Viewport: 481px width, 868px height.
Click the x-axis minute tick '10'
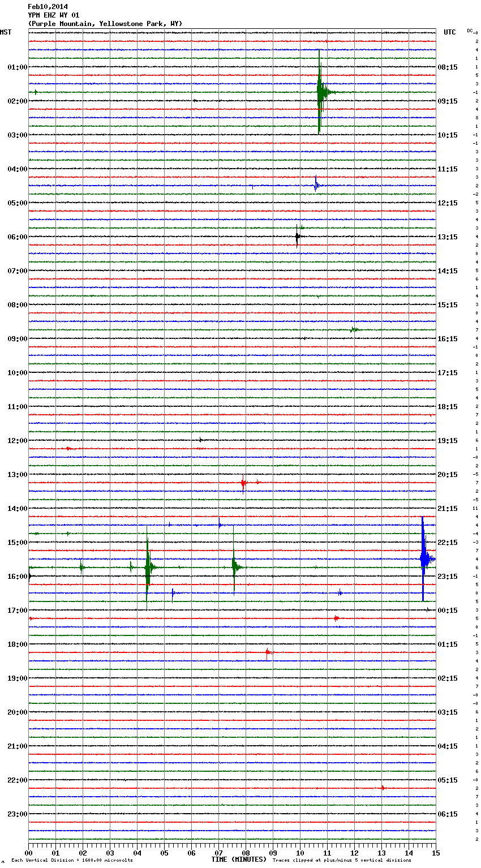pyautogui.click(x=300, y=853)
